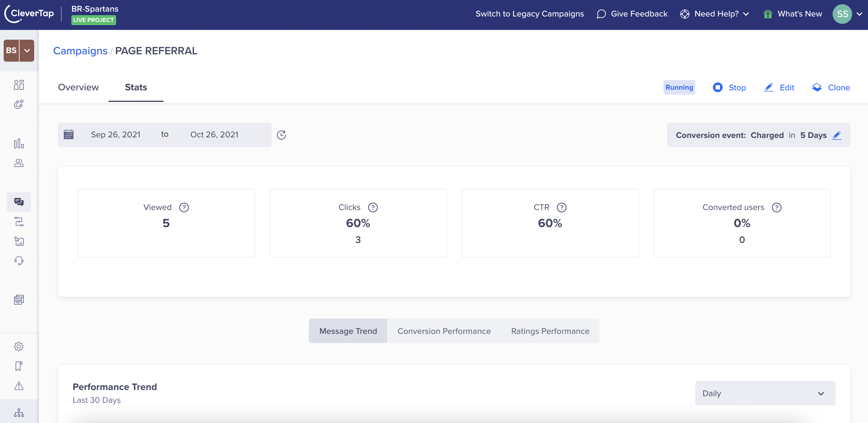
Task: Open the alerts warning triangle icon
Action: (19, 385)
